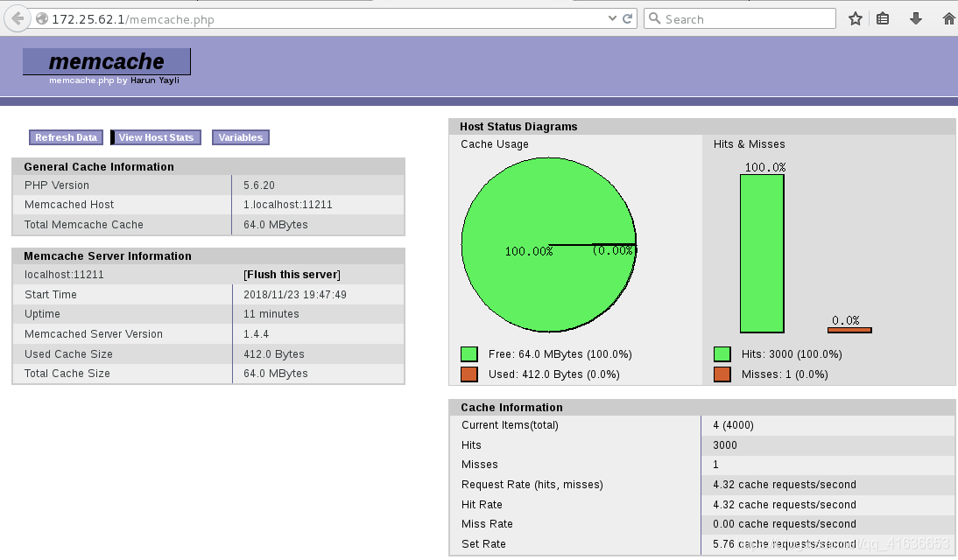Open the URL history dropdown arrow
958x560 pixels.
coord(612,19)
